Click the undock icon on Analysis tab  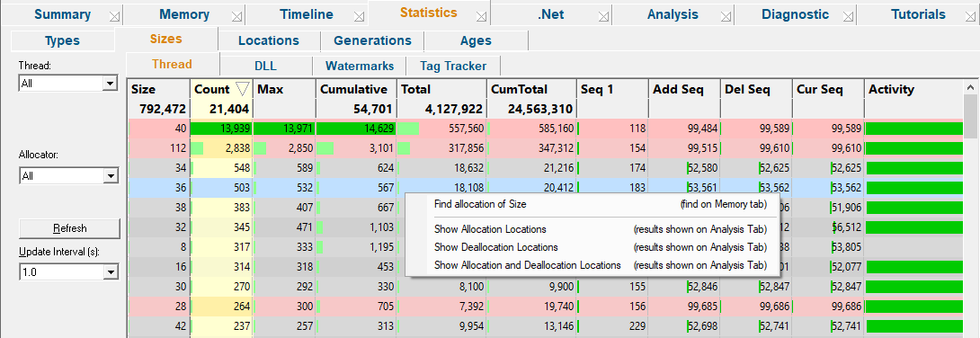pos(725,16)
